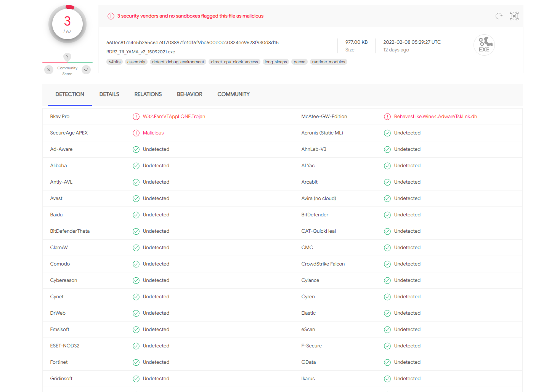Click ALYac undetected check icon

click(x=387, y=166)
